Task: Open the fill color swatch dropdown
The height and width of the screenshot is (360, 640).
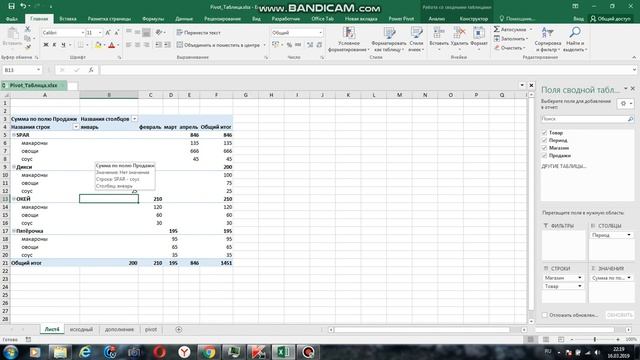Action: pyautogui.click(x=104, y=45)
